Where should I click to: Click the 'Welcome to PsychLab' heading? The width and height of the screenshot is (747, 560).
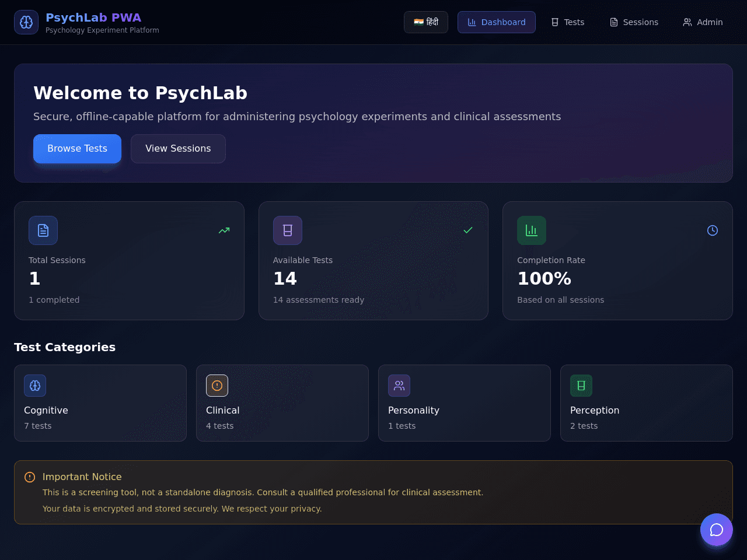pos(140,93)
